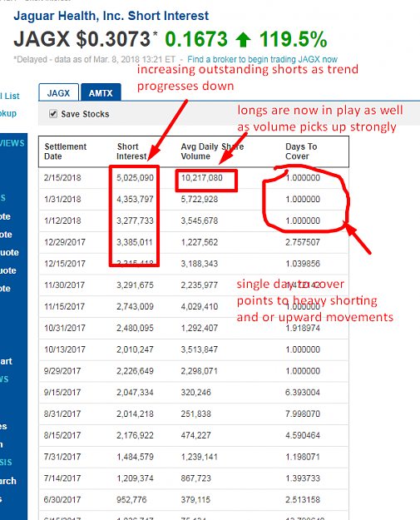Click days to cover value 1.039856
The height and width of the screenshot is (520, 420).
[303, 264]
